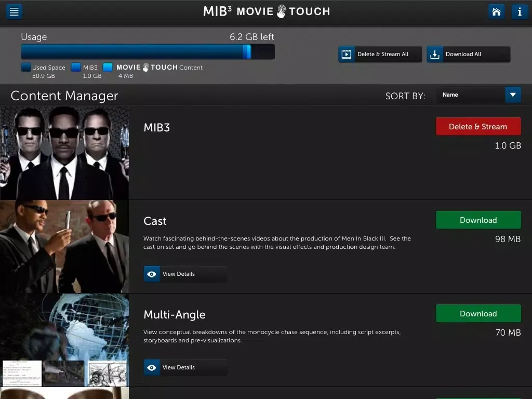This screenshot has height=399, width=532.
Task: Click the SORT BY label
Action: [x=405, y=96]
